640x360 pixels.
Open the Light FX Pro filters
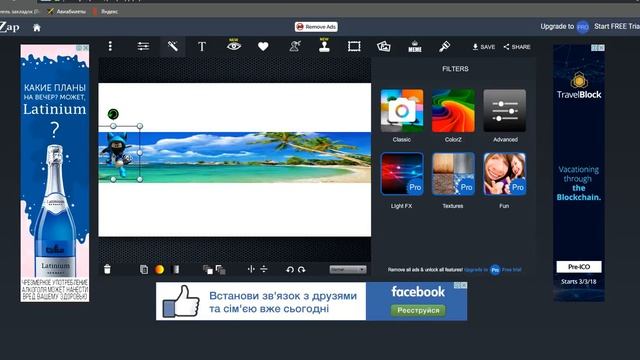click(x=402, y=174)
